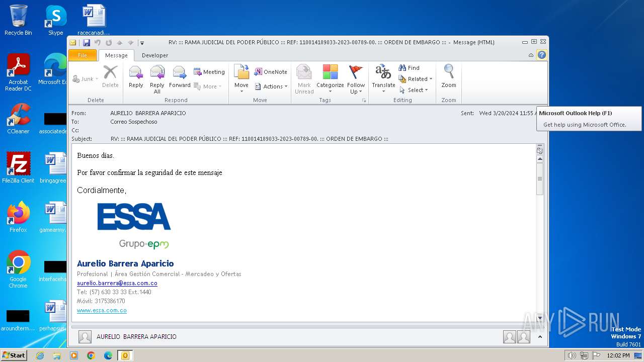The image size is (644, 362).
Task: Open Customize Quick Access Toolbar dropdown
Action: (x=142, y=43)
